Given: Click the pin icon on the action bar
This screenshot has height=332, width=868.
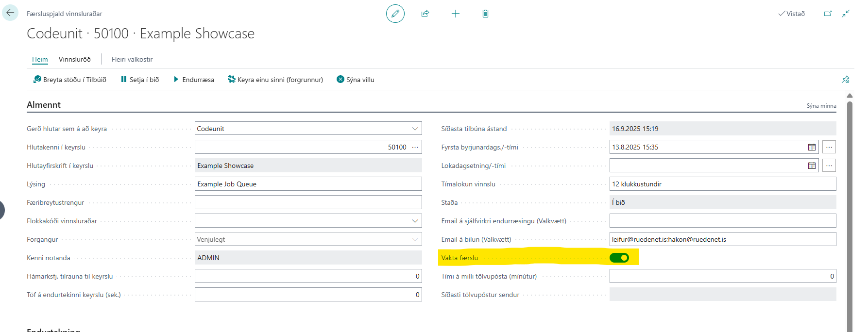Looking at the screenshot, I should tap(845, 80).
